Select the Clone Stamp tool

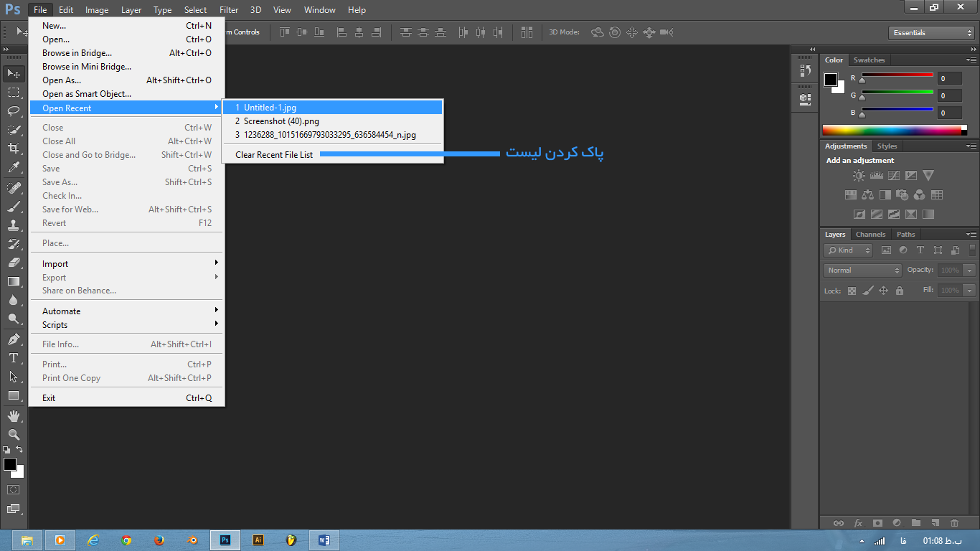[x=14, y=225]
